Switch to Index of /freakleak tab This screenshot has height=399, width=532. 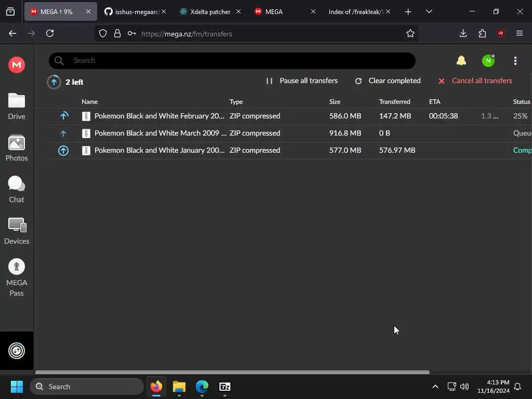(x=355, y=11)
